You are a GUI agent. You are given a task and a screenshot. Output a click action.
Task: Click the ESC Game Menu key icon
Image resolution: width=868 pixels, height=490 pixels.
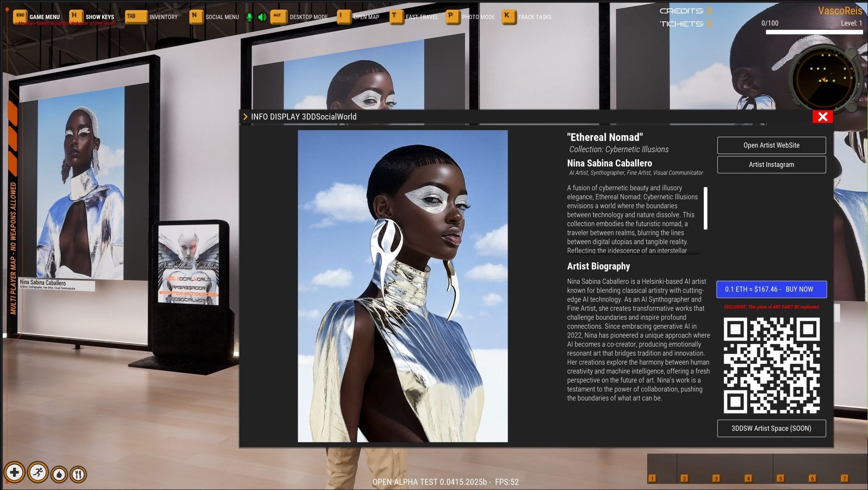20,17
